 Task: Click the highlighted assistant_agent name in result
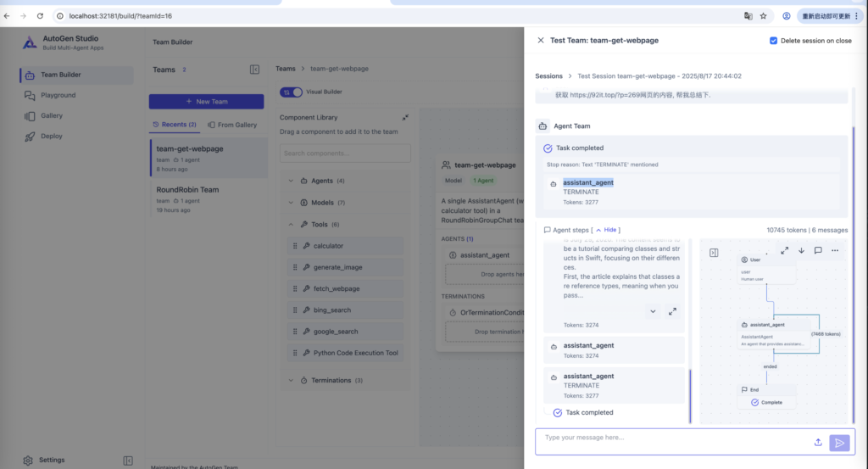coord(588,182)
